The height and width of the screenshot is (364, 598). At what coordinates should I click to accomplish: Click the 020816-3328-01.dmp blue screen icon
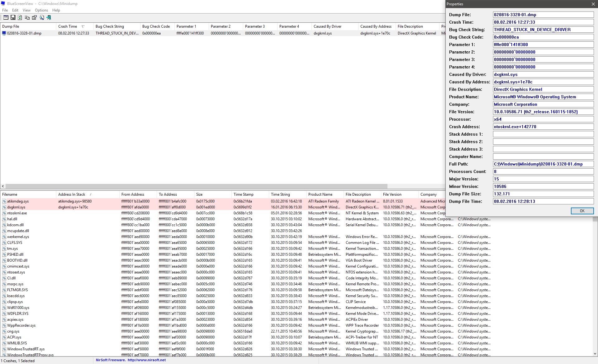click(4, 33)
